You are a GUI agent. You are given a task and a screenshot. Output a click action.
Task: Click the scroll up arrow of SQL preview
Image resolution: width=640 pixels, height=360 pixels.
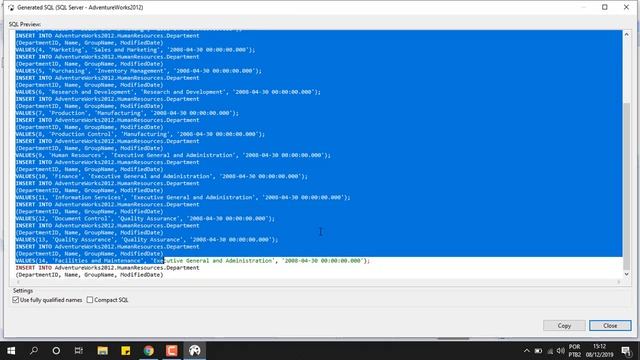pyautogui.click(x=627, y=35)
